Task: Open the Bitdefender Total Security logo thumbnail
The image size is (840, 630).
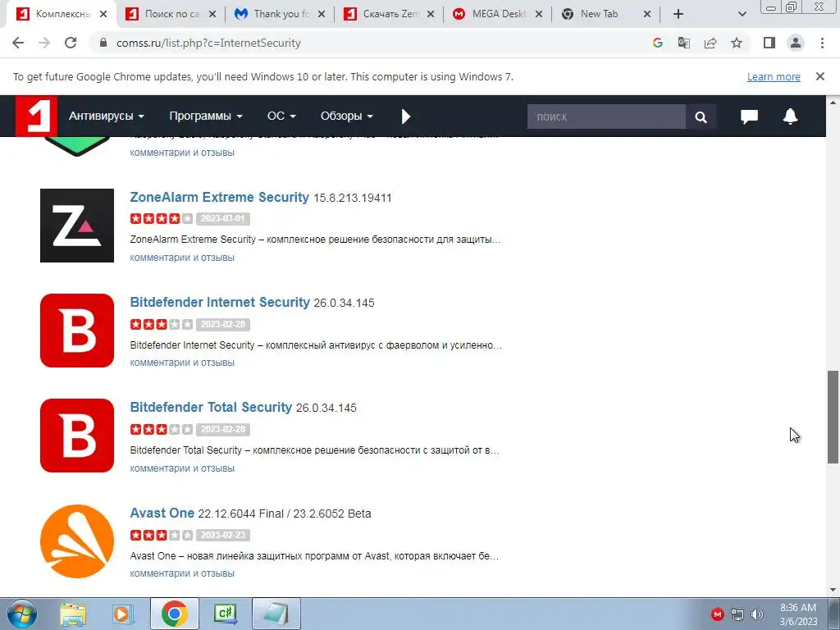Action: (x=77, y=436)
